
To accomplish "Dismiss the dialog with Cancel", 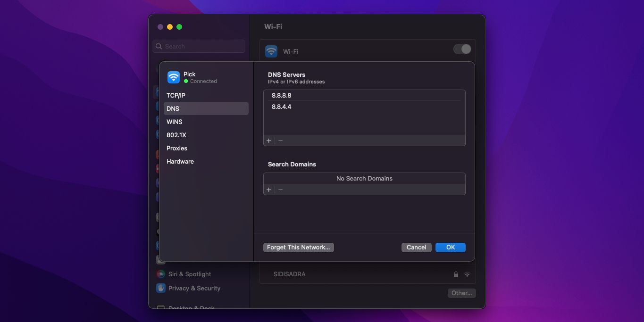I will tap(416, 247).
